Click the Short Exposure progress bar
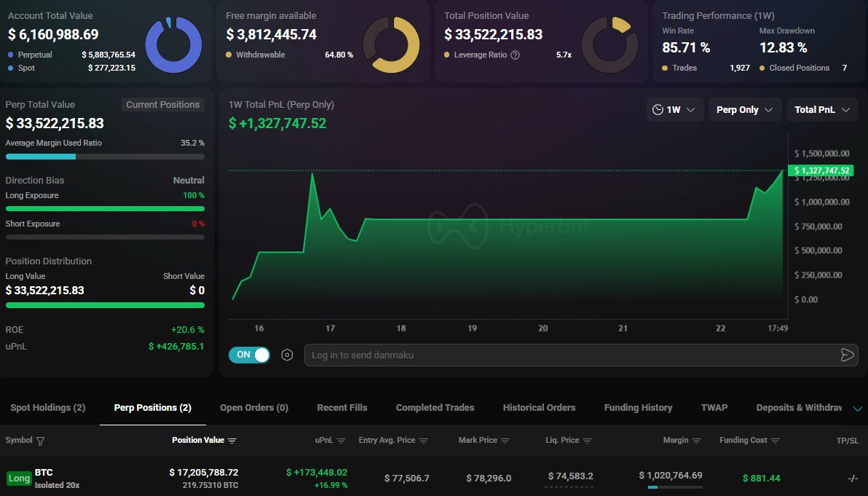The width and height of the screenshot is (868, 496). point(105,237)
